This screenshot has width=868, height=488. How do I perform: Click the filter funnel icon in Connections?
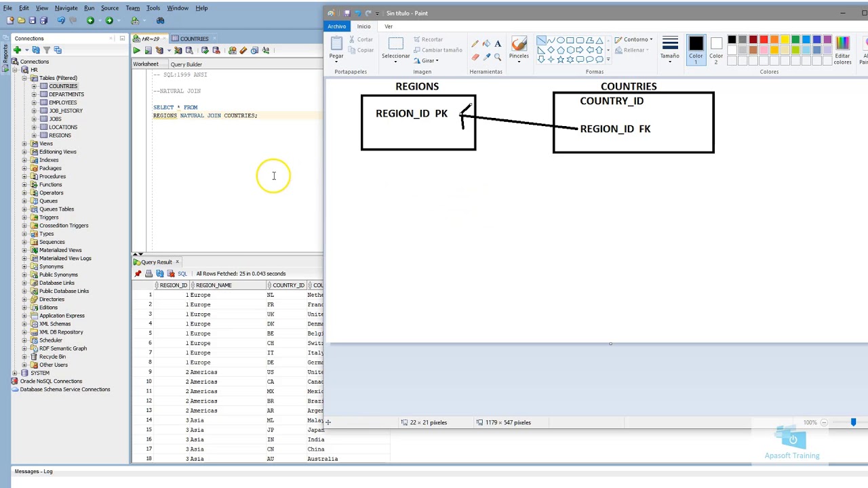[47, 50]
